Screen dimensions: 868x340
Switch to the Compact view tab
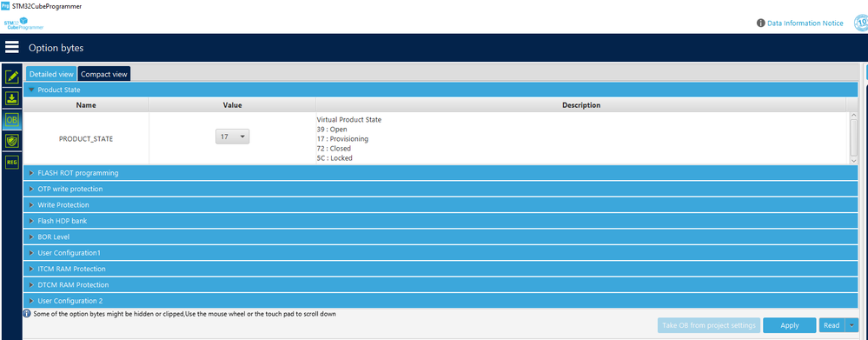[104, 74]
